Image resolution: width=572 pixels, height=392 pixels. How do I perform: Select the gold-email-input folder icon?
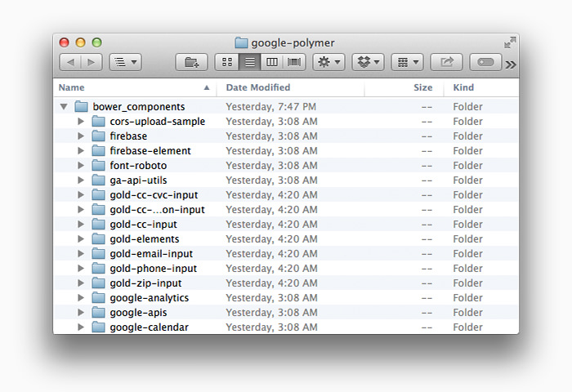pyautogui.click(x=98, y=253)
